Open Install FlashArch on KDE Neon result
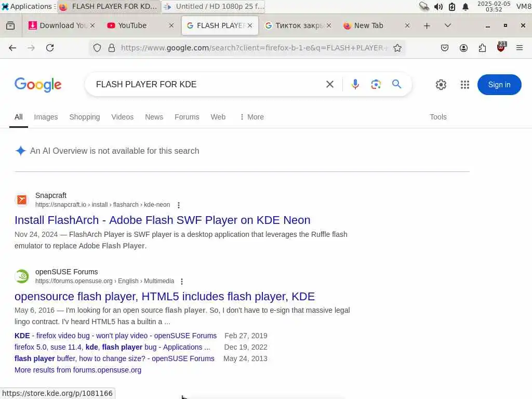The image size is (532, 399). pos(162,220)
